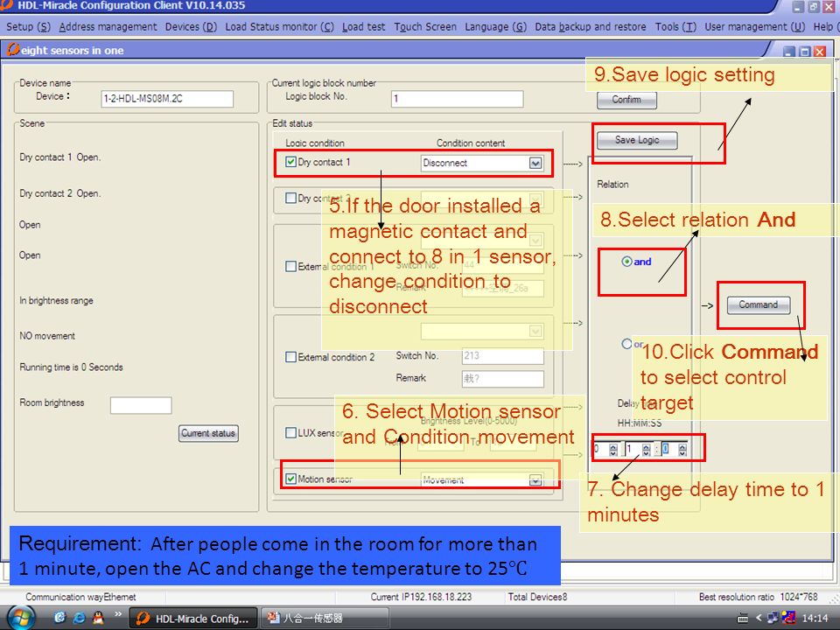Click External condition 2 Remark field
This screenshot has height=630, width=840.
[x=502, y=379]
